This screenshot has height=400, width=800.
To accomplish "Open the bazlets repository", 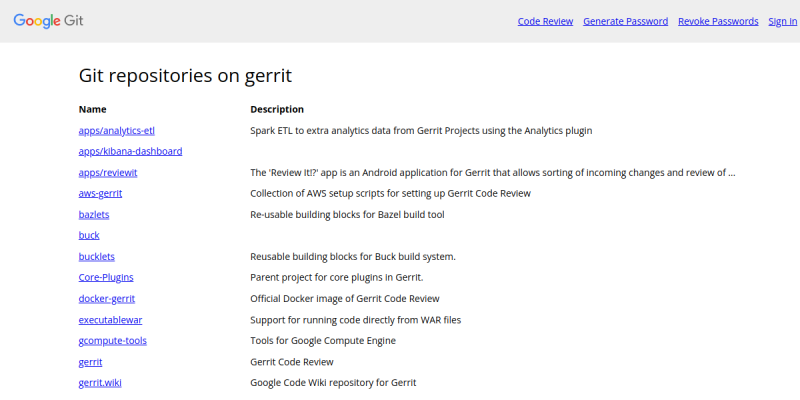I will pyautogui.click(x=94, y=215).
